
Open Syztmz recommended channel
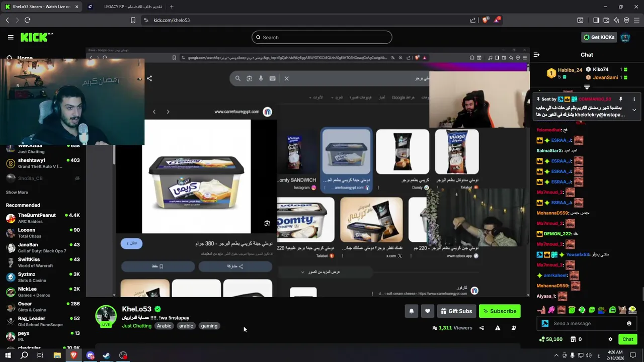coord(42,277)
